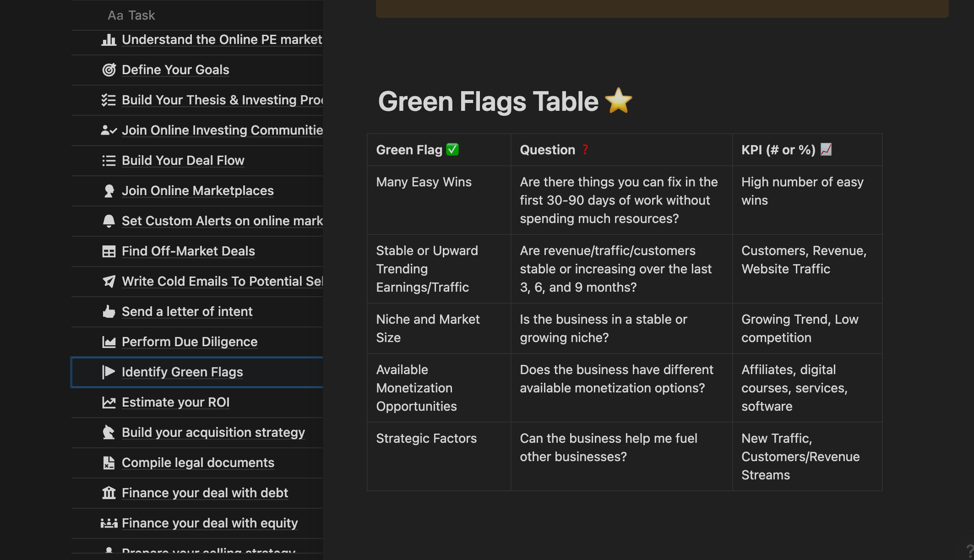Click the Green Flags Table heading
Viewport: 974px width, 560px height.
[505, 101]
